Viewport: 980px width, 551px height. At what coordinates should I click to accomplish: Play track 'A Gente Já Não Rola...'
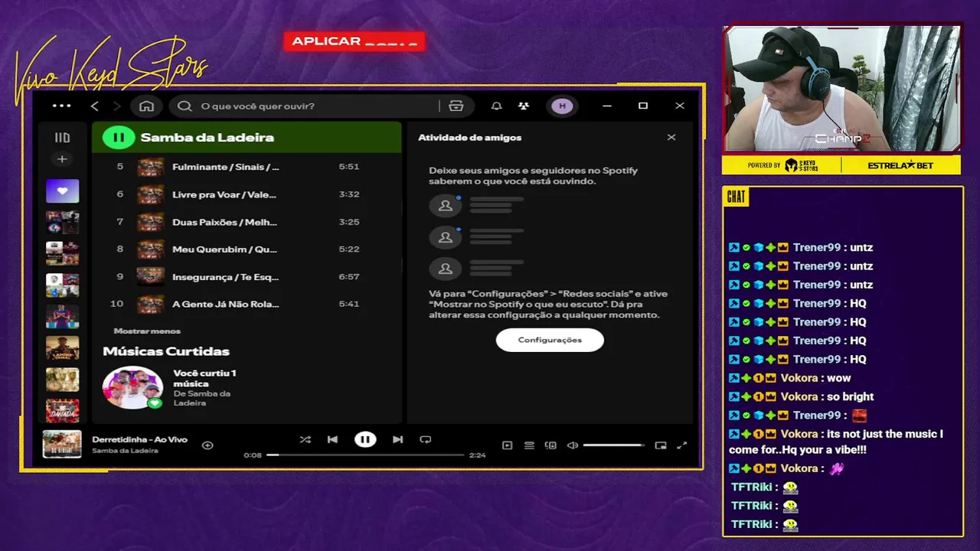tap(247, 304)
